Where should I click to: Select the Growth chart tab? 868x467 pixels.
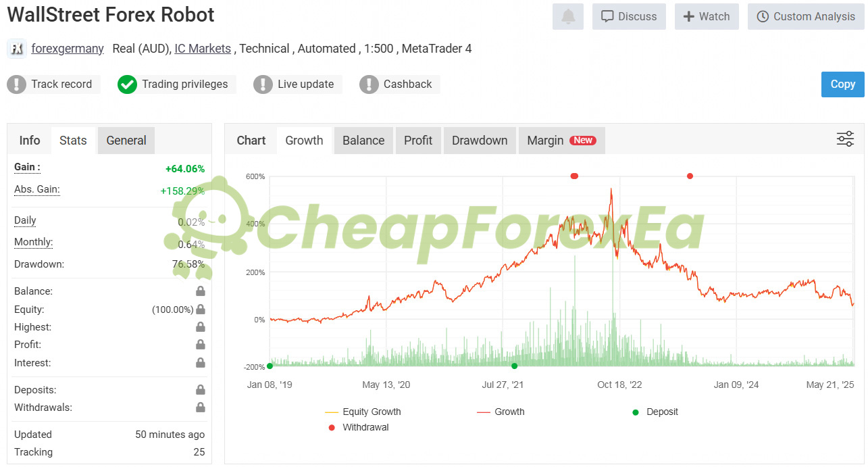click(x=304, y=141)
